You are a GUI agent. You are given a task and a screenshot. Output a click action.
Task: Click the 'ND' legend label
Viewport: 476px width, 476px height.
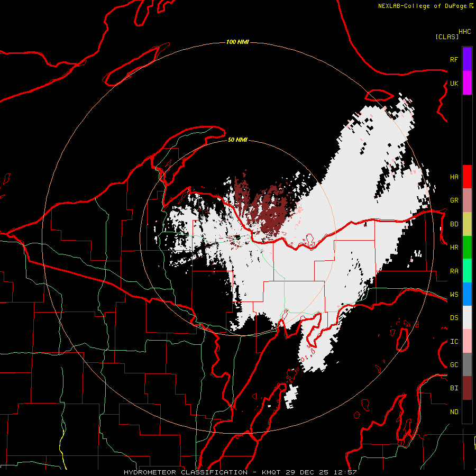click(x=454, y=412)
